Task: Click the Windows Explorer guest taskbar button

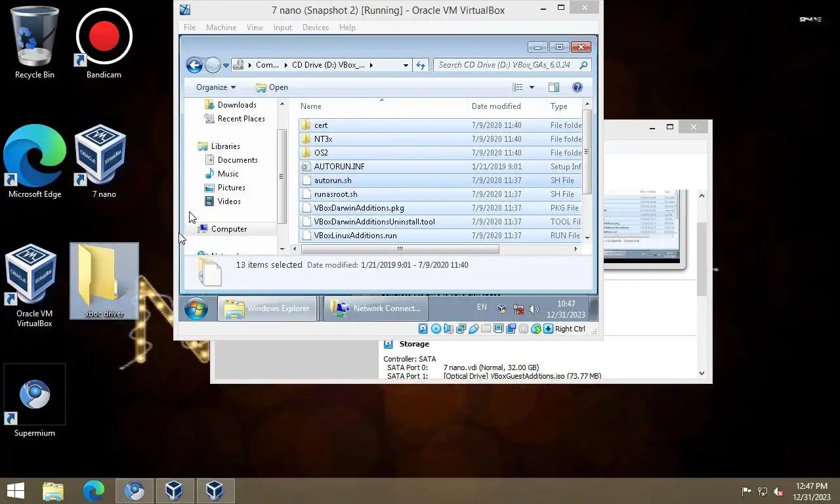Action: [267, 308]
